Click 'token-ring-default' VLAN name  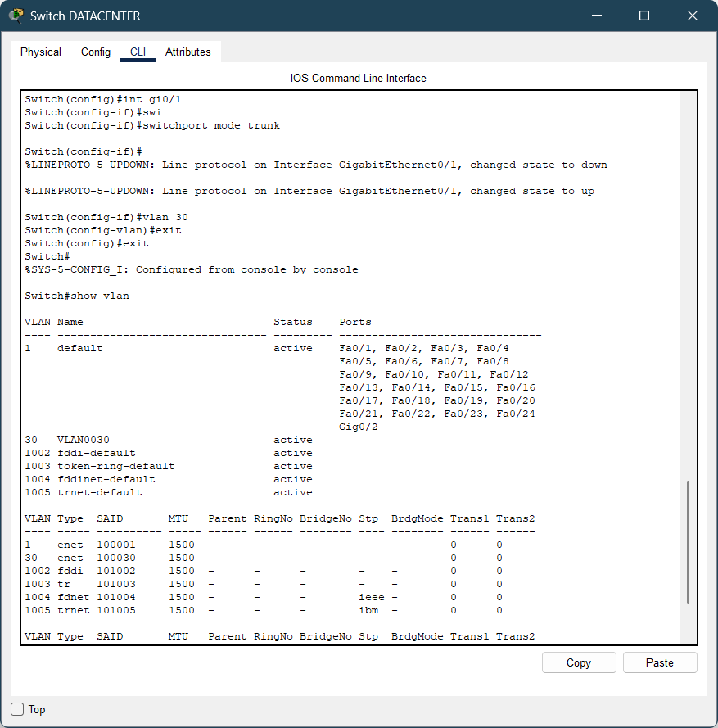116,466
